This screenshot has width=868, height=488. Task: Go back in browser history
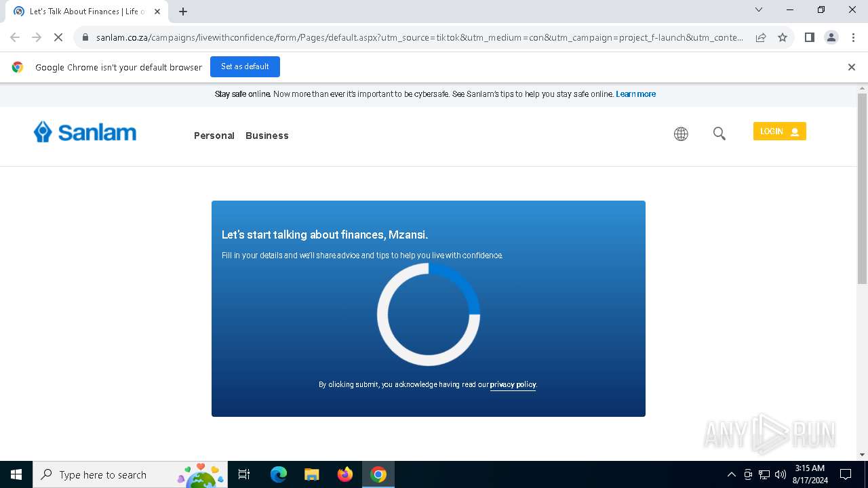15,37
